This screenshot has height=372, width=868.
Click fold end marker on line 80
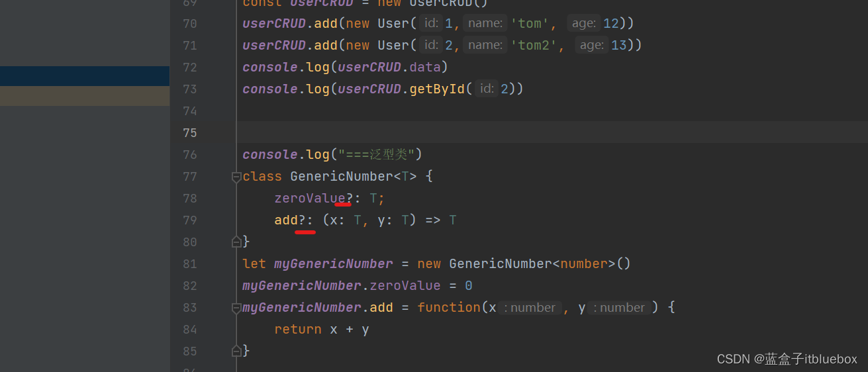pyautogui.click(x=236, y=242)
